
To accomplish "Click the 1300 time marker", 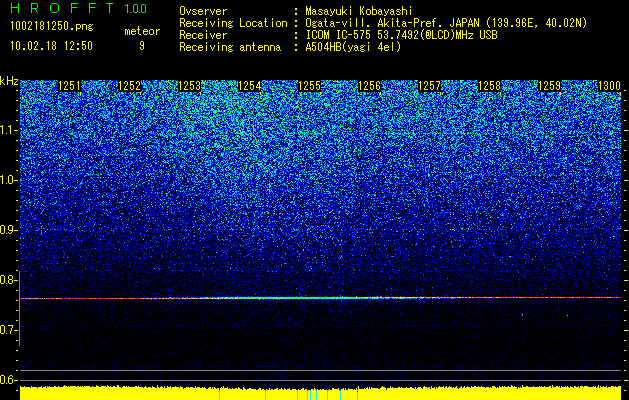I will 609,86.
